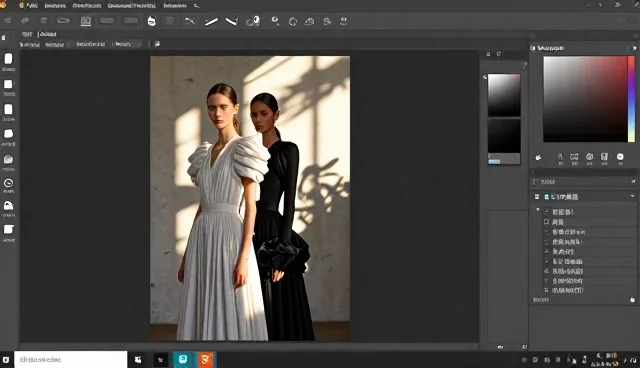The image size is (640, 368).
Task: Click the fashion photo on the canvas
Action: point(250,198)
